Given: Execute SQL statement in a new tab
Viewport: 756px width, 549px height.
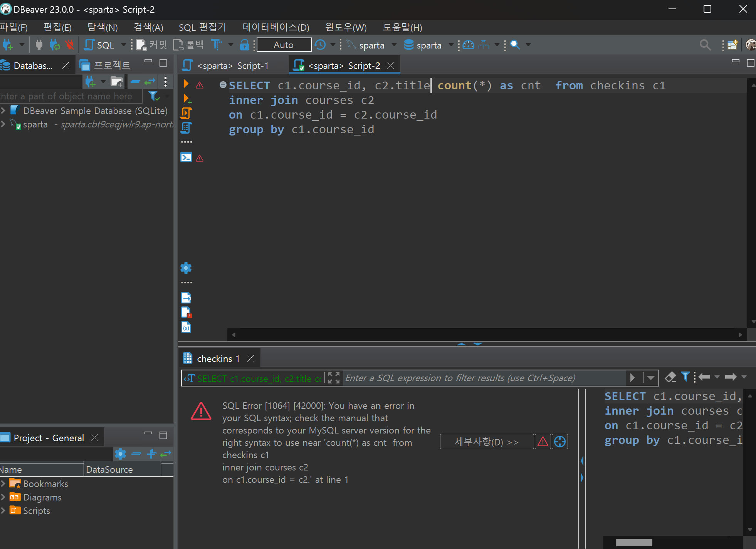Looking at the screenshot, I should point(187,99).
